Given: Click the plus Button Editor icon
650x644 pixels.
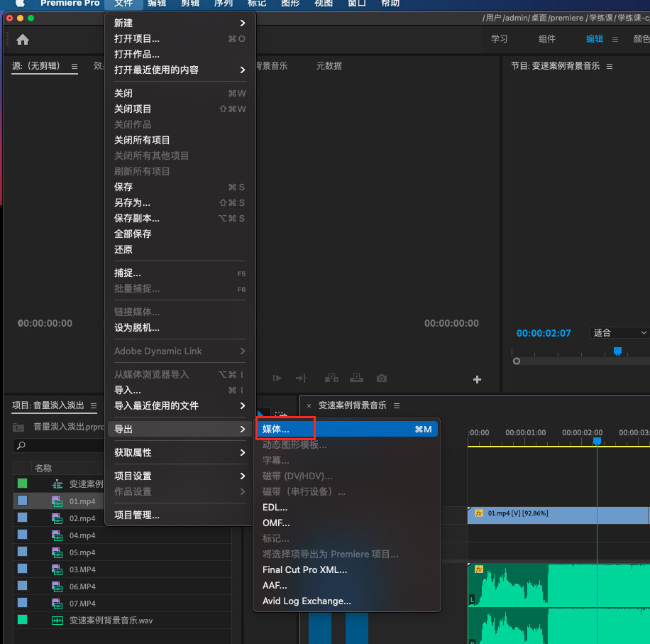Looking at the screenshot, I should click(477, 379).
